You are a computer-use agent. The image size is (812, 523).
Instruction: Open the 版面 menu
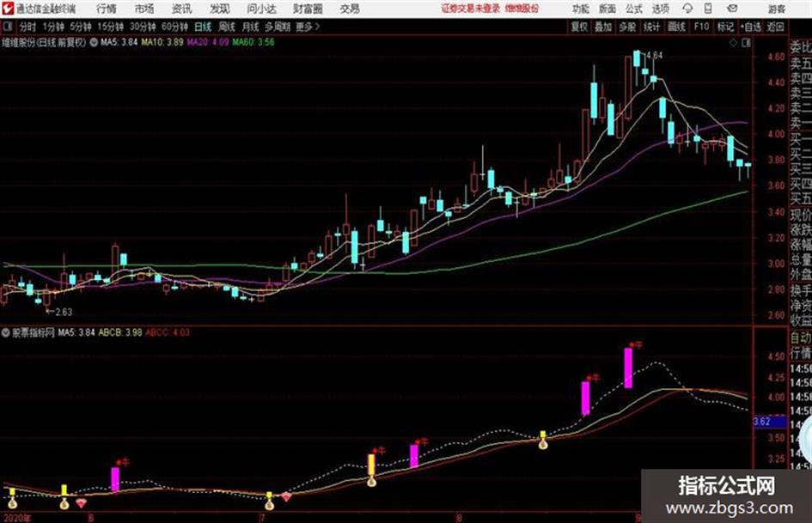607,9
